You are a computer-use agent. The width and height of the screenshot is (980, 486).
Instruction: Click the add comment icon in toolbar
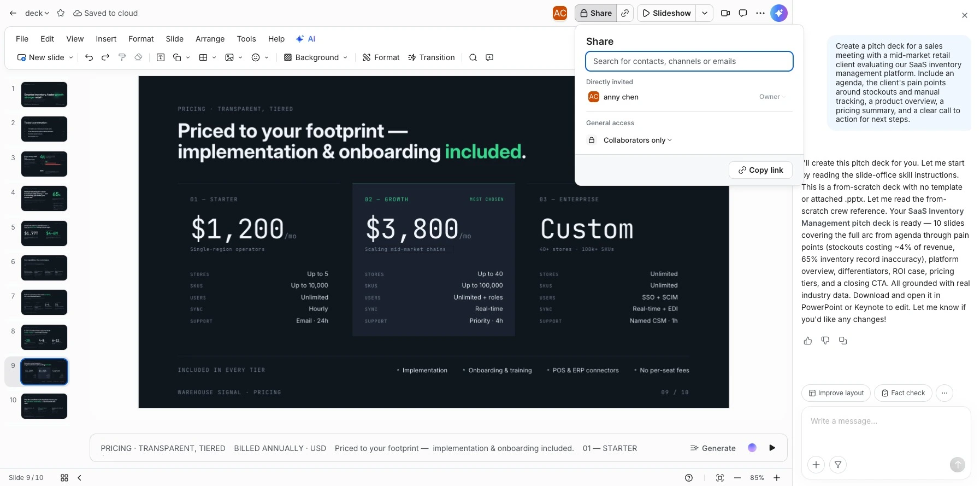point(489,57)
